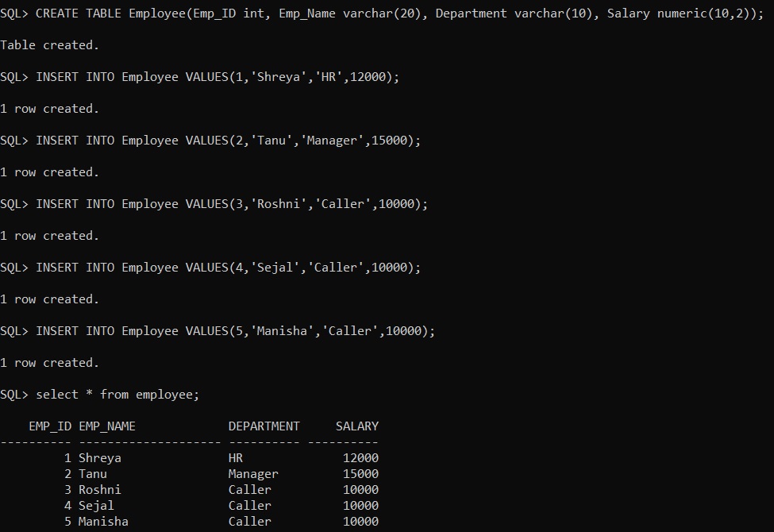
Task: Click 'Shreya' in the result table
Action: coord(100,458)
